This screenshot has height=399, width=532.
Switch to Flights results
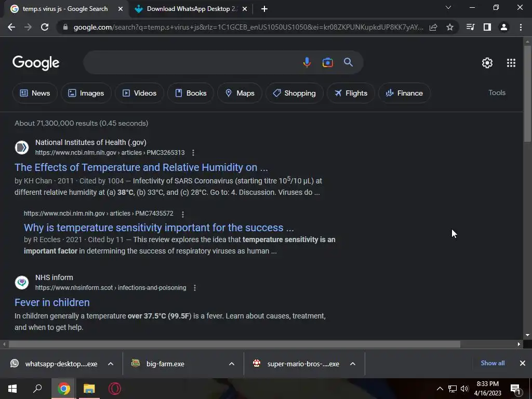click(x=351, y=93)
